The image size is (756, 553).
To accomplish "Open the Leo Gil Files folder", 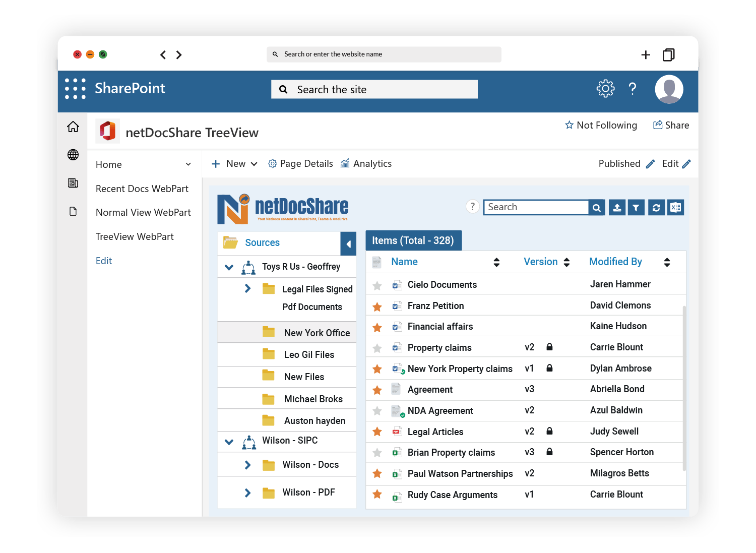I will click(287, 354).
